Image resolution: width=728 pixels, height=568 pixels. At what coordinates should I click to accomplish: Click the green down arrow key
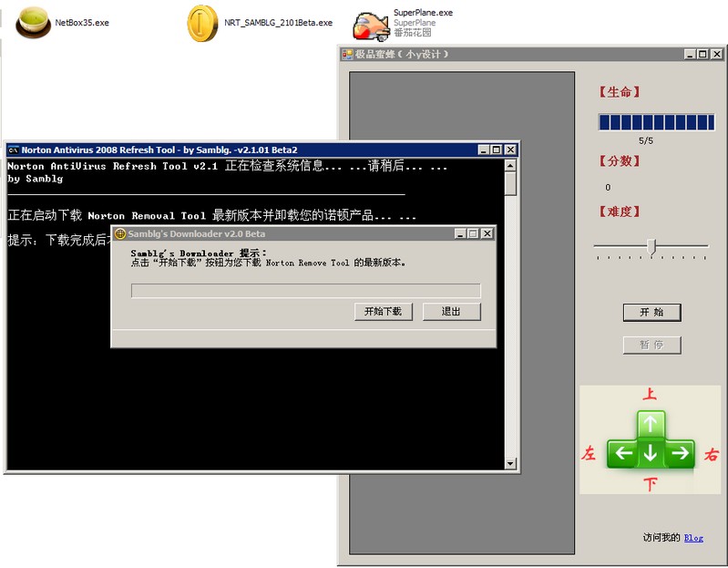coord(651,453)
